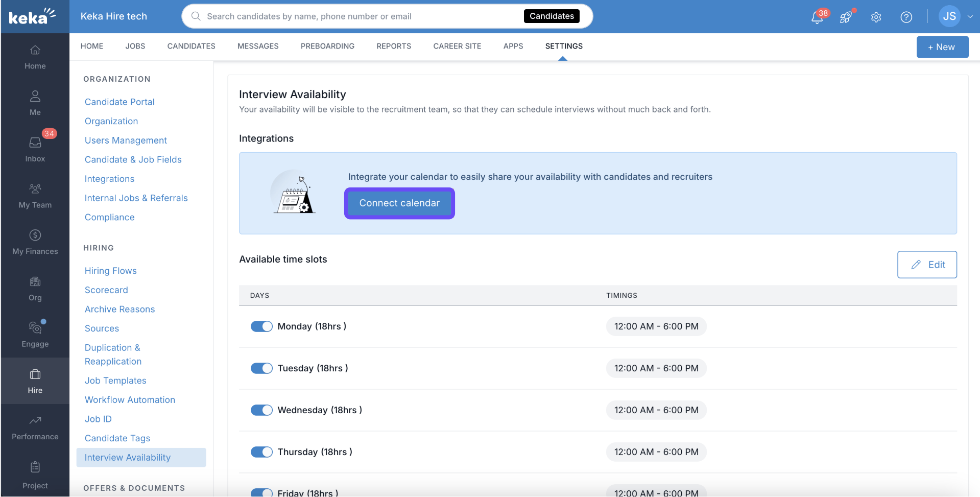Open the REPORTS tab

393,46
